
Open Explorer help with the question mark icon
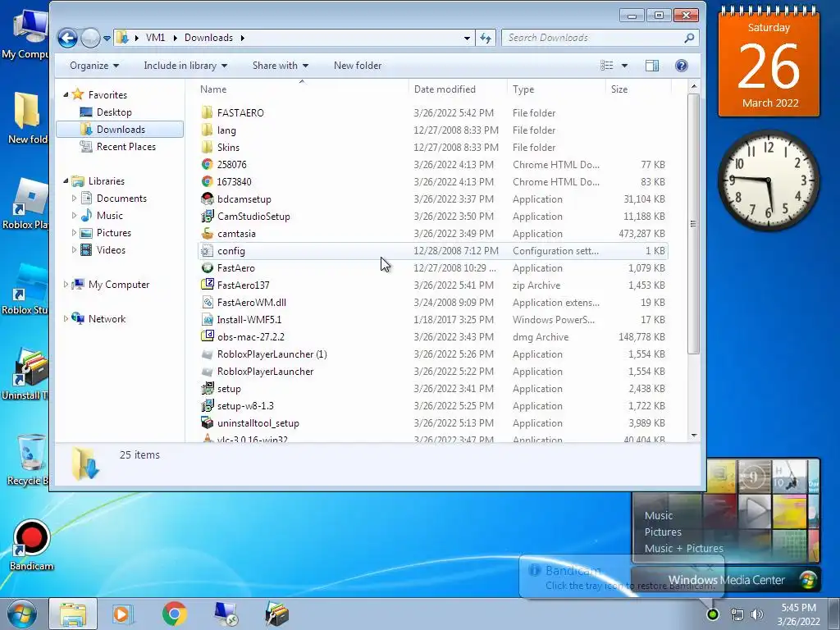click(x=682, y=66)
